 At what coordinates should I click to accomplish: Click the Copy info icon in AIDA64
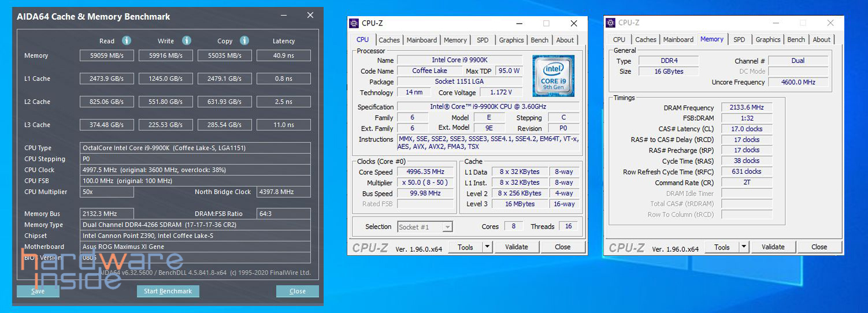244,40
